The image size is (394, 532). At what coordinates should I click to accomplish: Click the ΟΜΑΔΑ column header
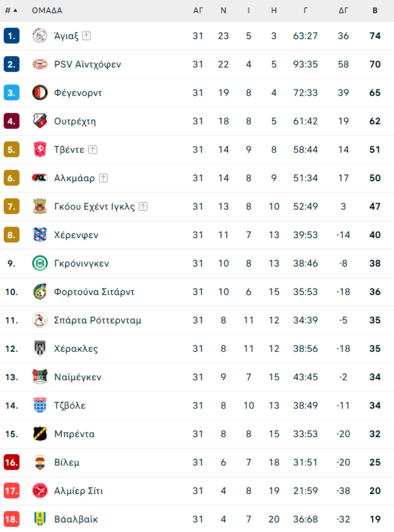pos(47,11)
